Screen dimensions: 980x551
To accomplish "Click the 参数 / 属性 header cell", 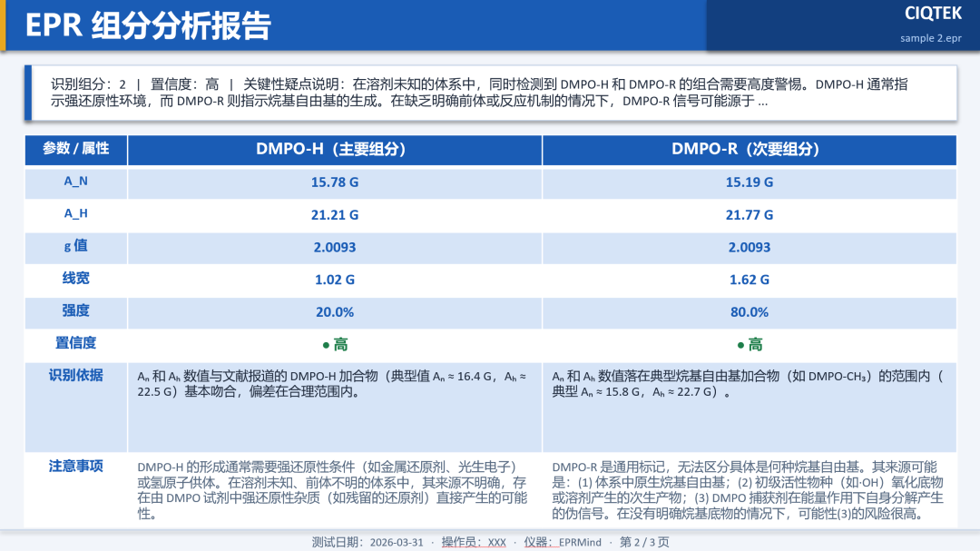I will point(76,150).
